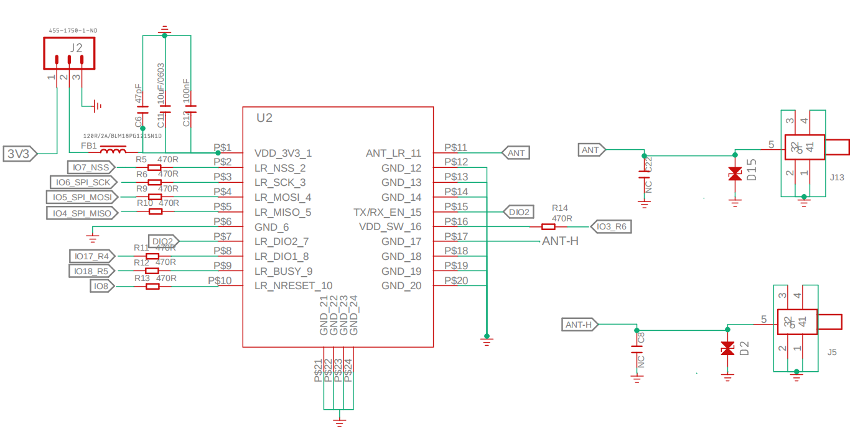Image resolution: width=868 pixels, height=434 pixels.
Task: Click the GND_20 pin name
Action: tap(401, 286)
